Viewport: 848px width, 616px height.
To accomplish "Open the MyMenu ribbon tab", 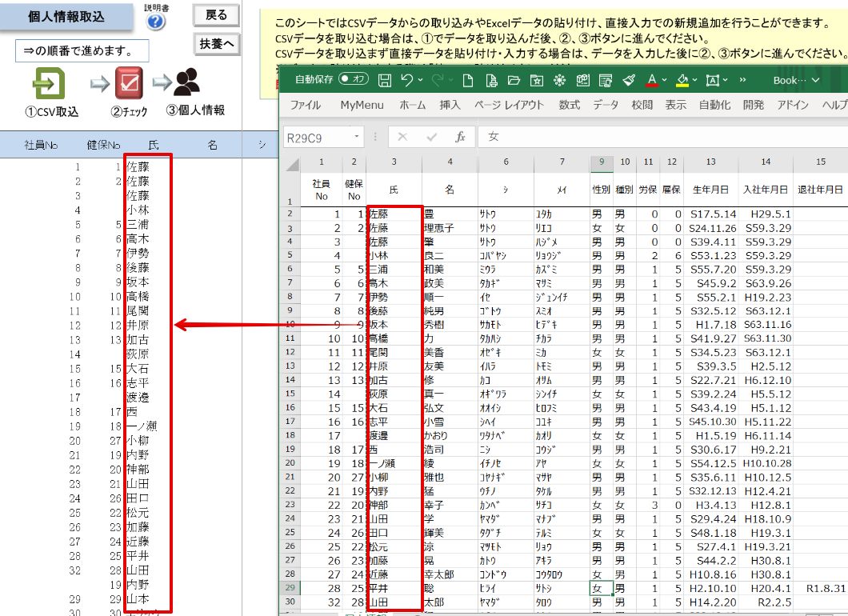I will (x=362, y=105).
